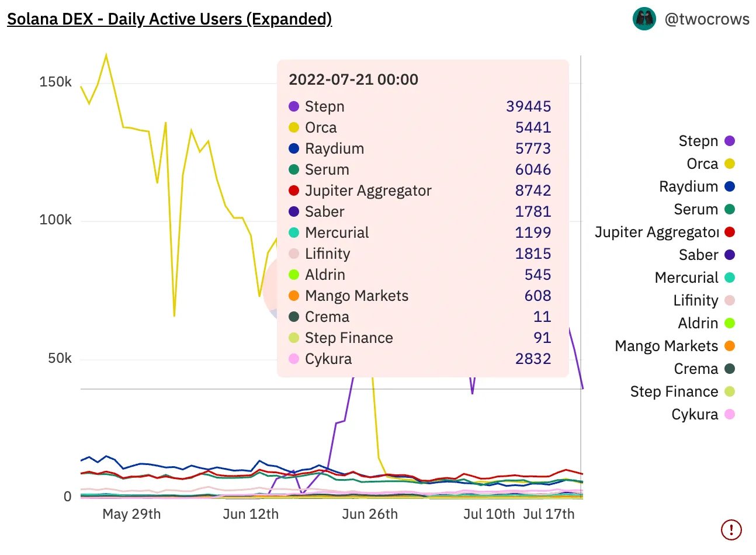Click the Step Finance row in tooltip
The width and height of the screenshot is (756, 555).
click(420, 338)
